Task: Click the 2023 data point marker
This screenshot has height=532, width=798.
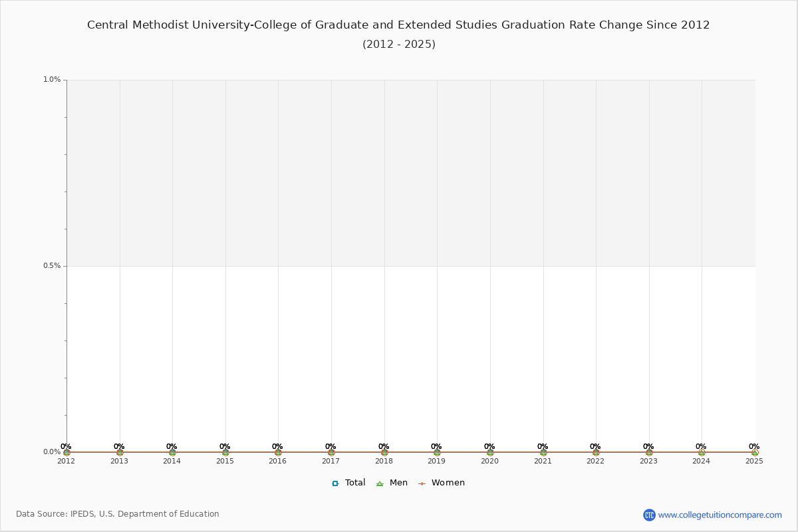Action: click(649, 452)
